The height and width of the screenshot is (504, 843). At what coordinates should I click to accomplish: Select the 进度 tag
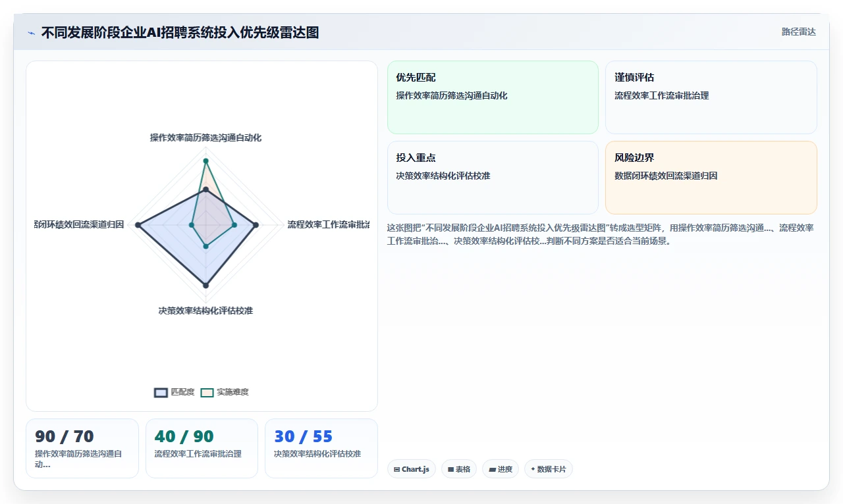coord(501,469)
